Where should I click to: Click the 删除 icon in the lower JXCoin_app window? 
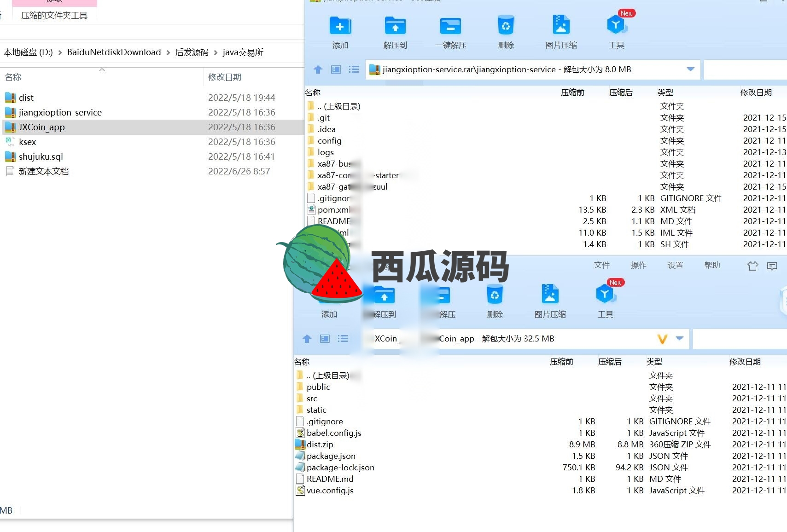pyautogui.click(x=495, y=295)
